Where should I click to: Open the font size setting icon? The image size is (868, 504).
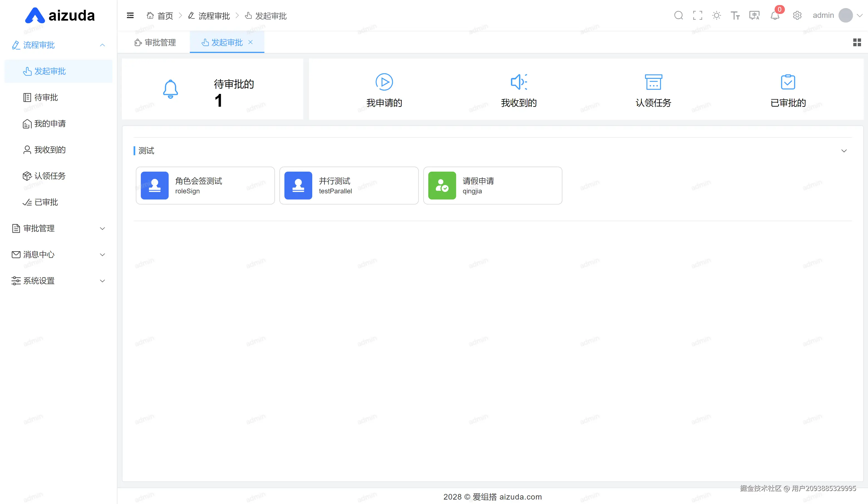(x=735, y=16)
